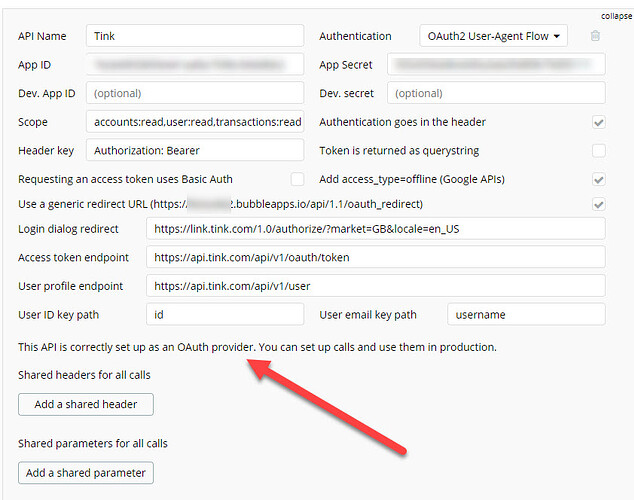The image size is (634, 500).
Task: Focus the Dev. secret optional field
Action: 496,93
